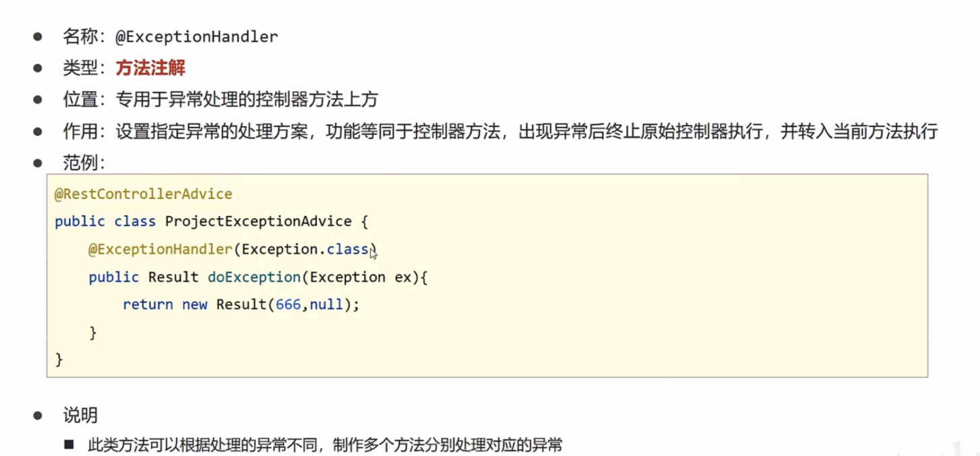Image resolution: width=980 pixels, height=456 pixels.
Task: Click the round bullet beside 名称
Action: click(38, 37)
